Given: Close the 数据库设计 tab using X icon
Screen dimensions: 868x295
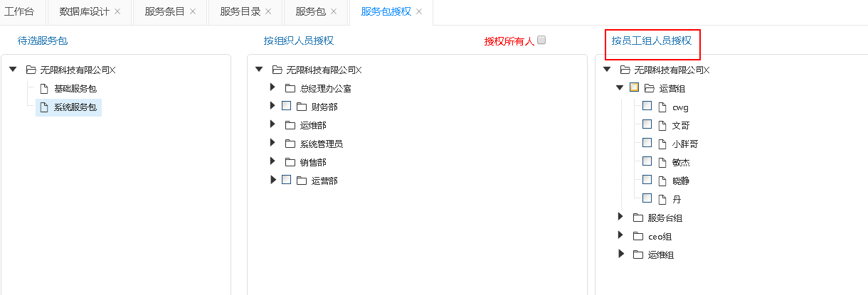Looking at the screenshot, I should (x=117, y=12).
